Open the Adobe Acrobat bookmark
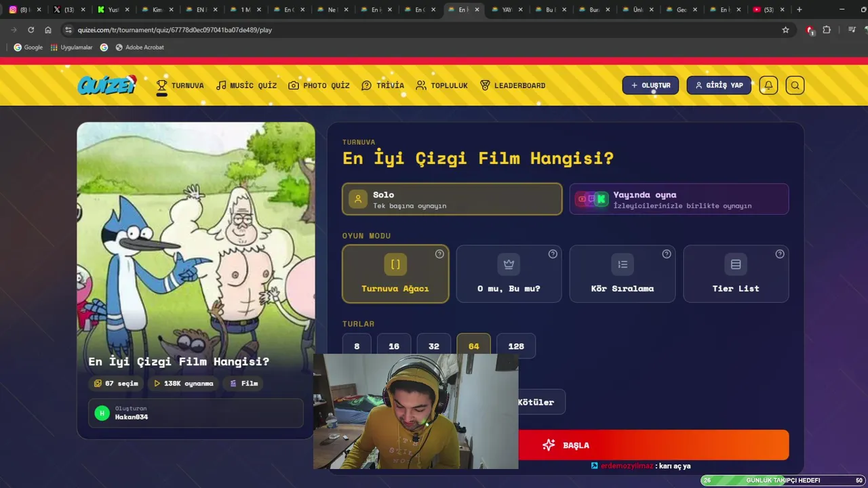 coord(140,47)
